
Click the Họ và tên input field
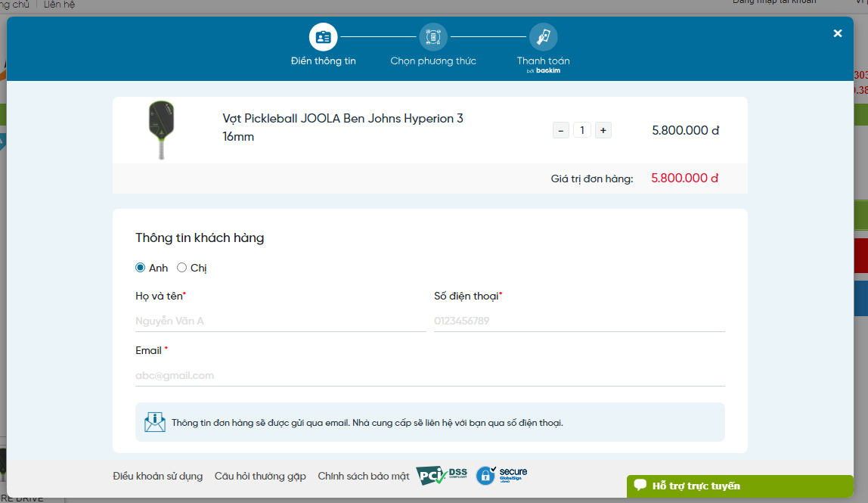point(280,321)
